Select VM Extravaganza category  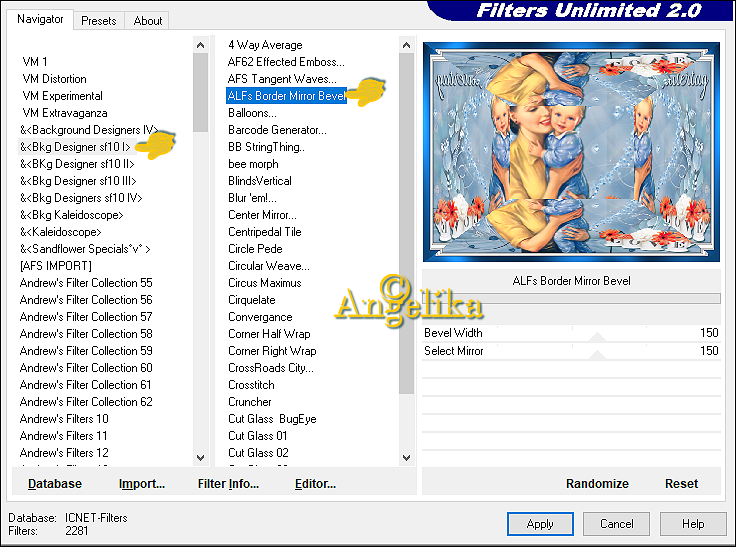coord(65,113)
